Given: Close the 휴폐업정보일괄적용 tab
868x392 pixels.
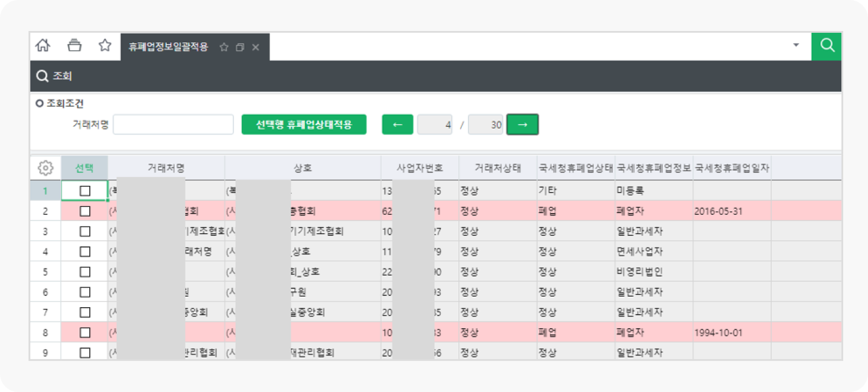Looking at the screenshot, I should (x=255, y=47).
